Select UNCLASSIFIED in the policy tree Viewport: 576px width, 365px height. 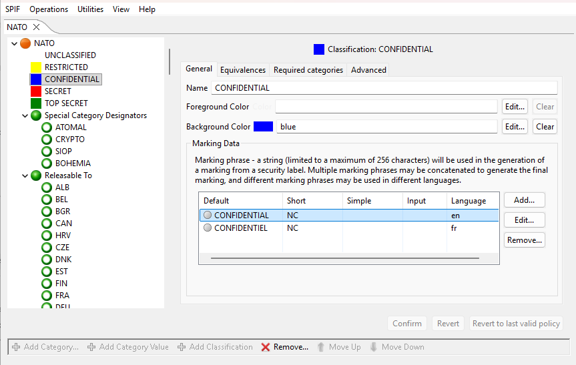(x=70, y=55)
